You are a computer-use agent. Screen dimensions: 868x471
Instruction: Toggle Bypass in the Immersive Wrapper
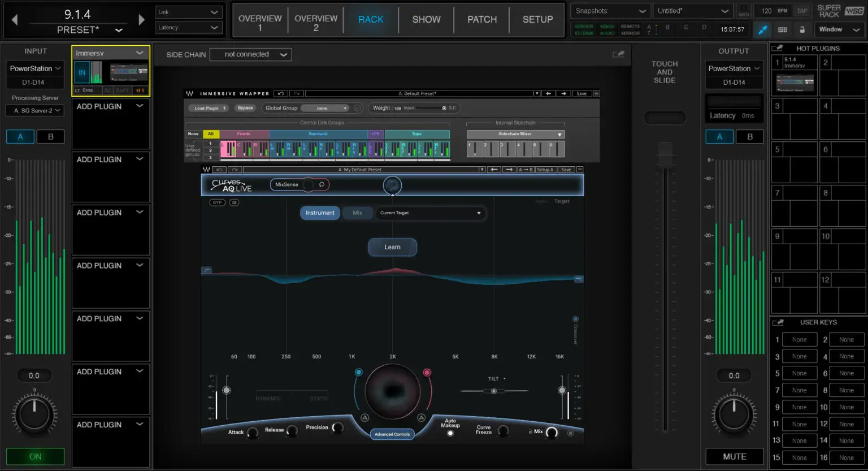point(245,108)
